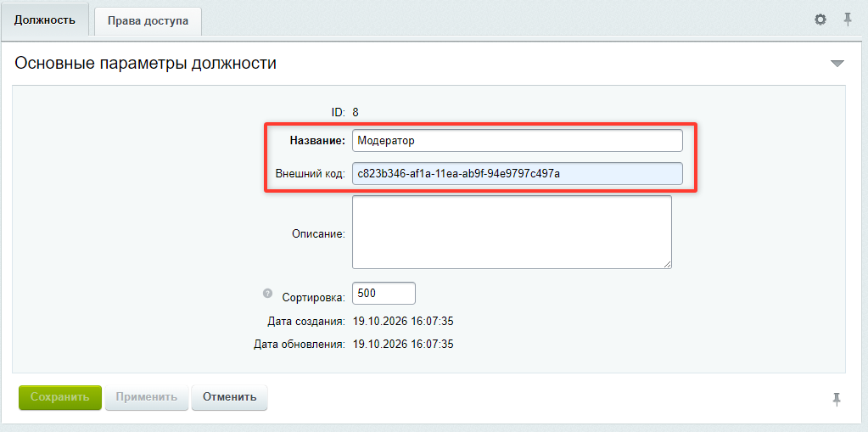868x432 pixels.
Task: Open the Права доступа tab
Action: pos(148,21)
